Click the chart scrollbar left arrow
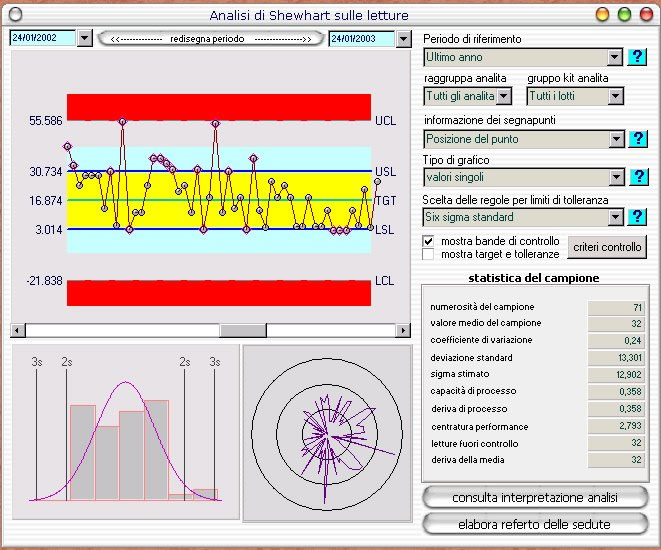Image resolution: width=661 pixels, height=550 pixels. pyautogui.click(x=18, y=330)
